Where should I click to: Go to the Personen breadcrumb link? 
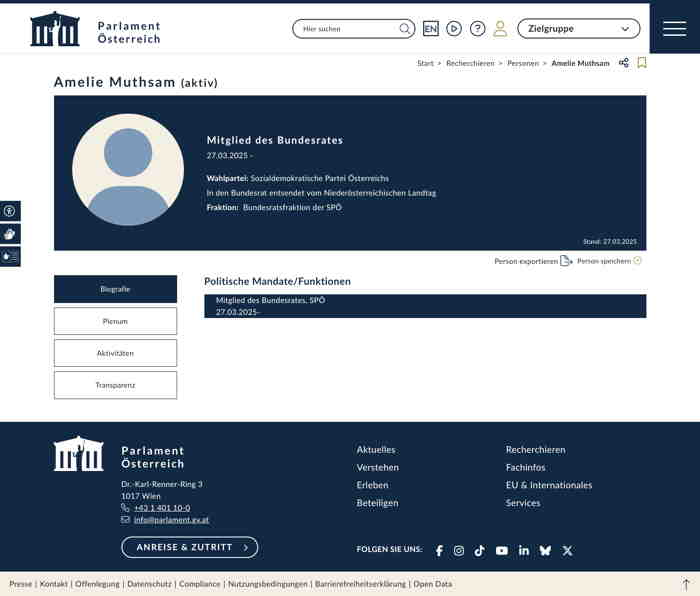523,63
